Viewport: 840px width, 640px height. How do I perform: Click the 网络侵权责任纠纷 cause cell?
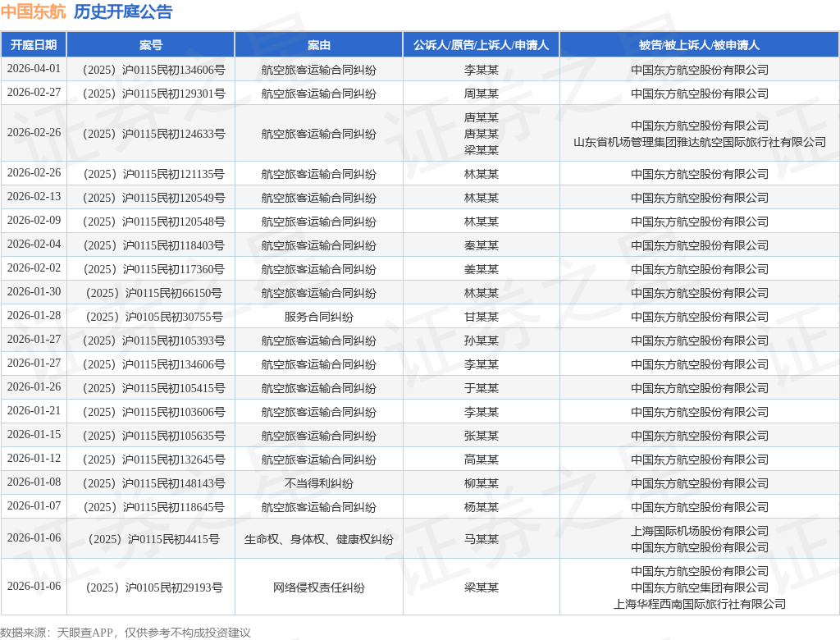point(319,588)
